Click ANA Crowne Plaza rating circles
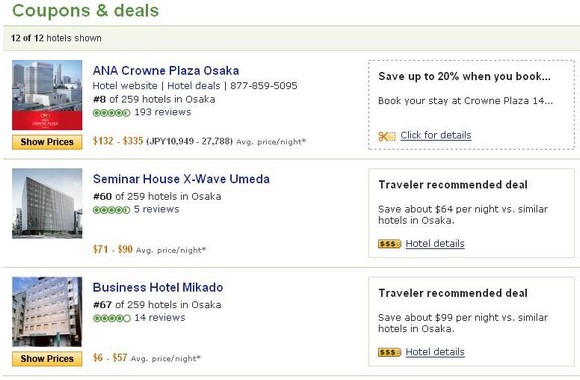The width and height of the screenshot is (580, 380). [111, 113]
